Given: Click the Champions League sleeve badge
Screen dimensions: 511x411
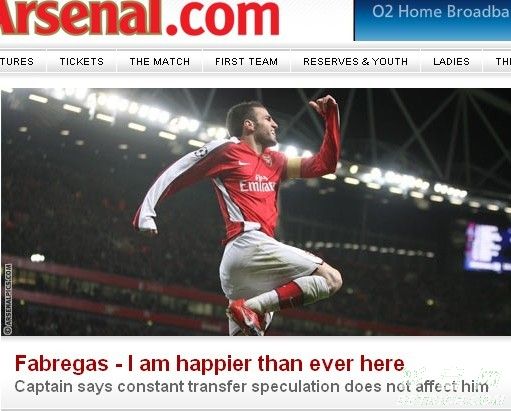Looking at the screenshot, I should (201, 152).
